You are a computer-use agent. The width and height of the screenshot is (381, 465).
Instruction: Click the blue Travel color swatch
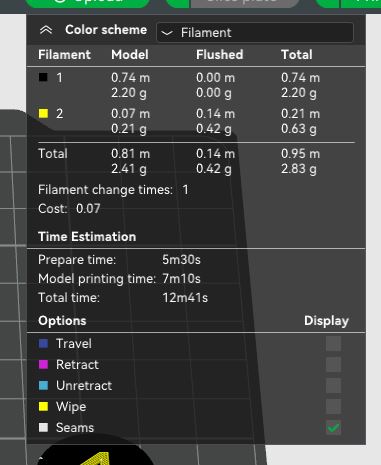[43, 344]
